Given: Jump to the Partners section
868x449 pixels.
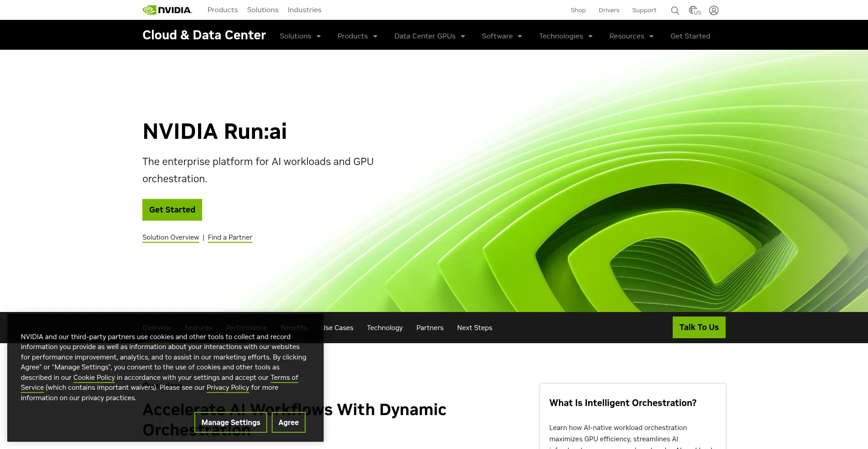Looking at the screenshot, I should tap(430, 328).
